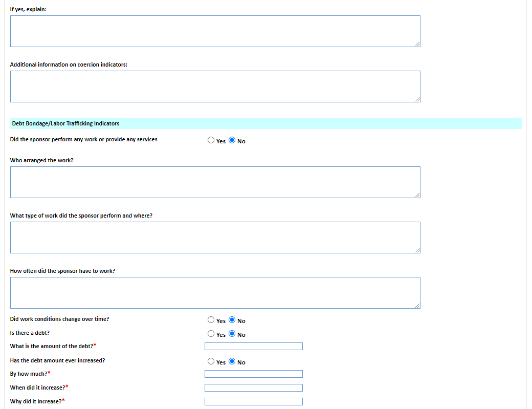
Task: Pick No for debt amount ever increased
Action: click(x=232, y=361)
